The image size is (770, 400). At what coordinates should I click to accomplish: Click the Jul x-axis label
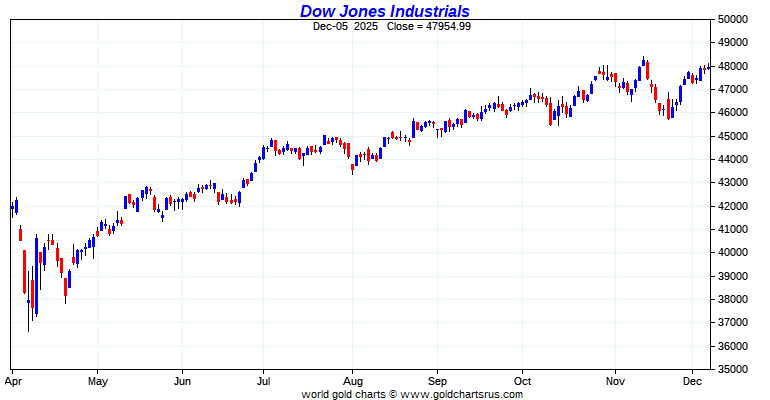(264, 382)
